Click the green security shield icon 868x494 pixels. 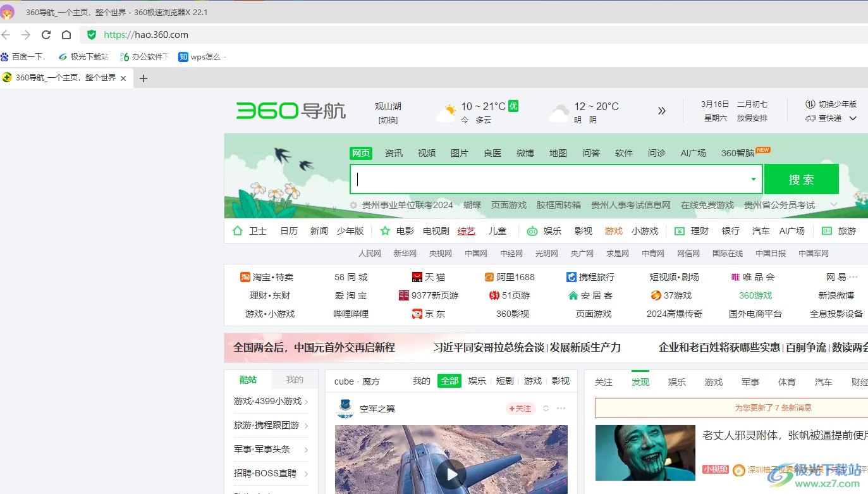tap(92, 35)
